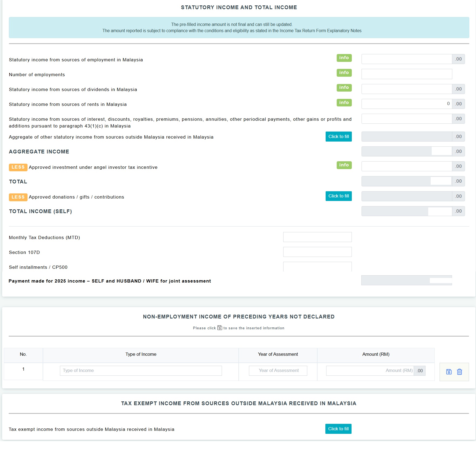The width and height of the screenshot is (476, 453).
Task: Click the LESS badge beside approved donations
Action: pos(18,197)
